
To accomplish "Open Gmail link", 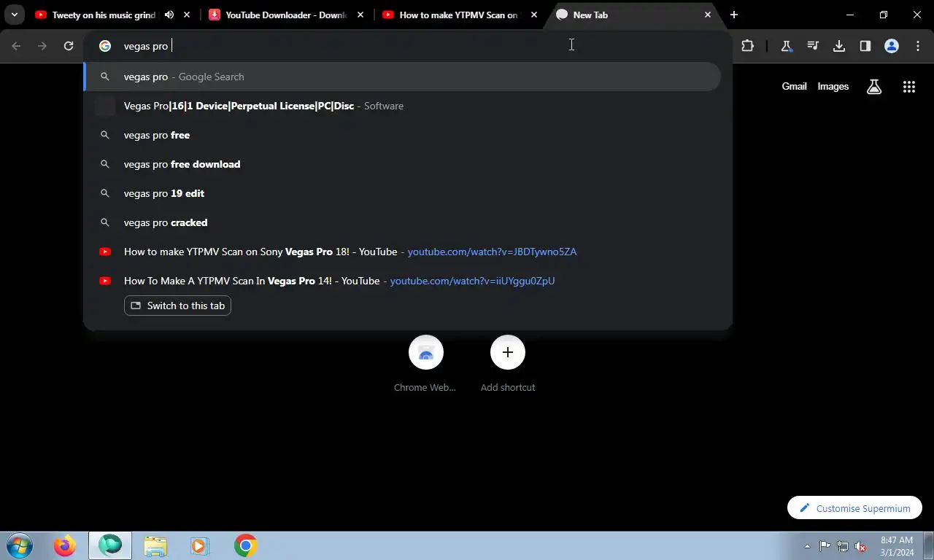I will pos(794,86).
